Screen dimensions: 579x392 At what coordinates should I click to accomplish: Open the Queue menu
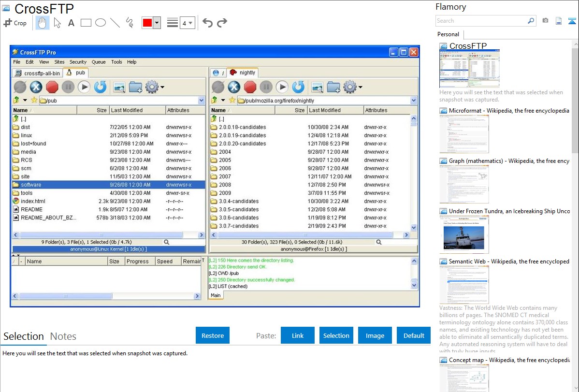(99, 62)
